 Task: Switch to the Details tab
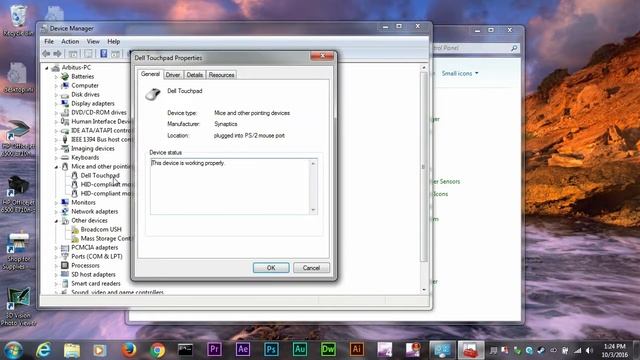[194, 75]
